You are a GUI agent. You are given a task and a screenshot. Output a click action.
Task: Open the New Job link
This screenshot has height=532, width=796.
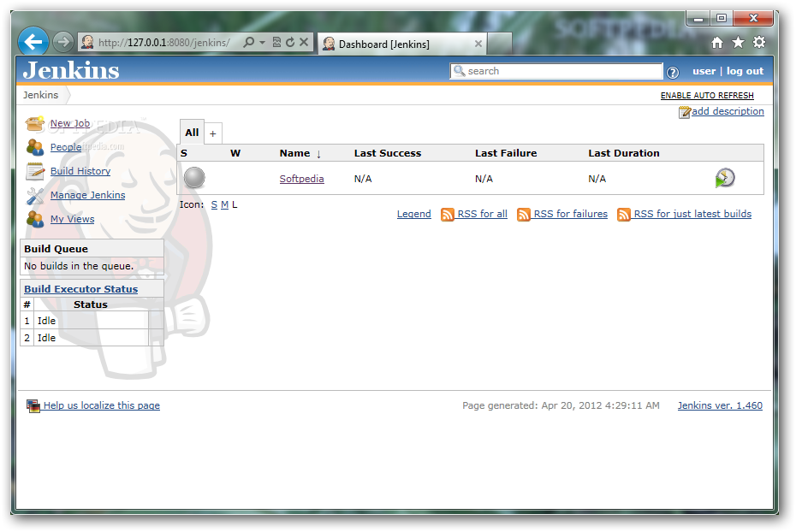coord(70,123)
